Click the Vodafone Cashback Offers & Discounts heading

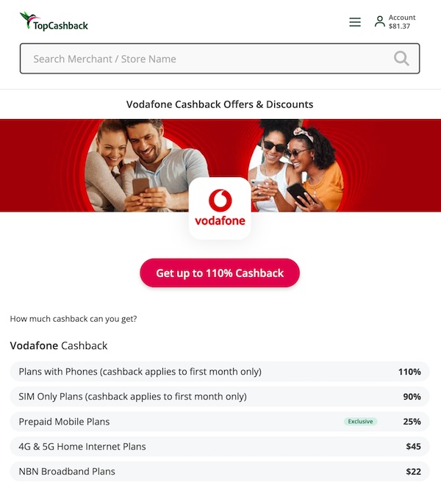pos(220,104)
